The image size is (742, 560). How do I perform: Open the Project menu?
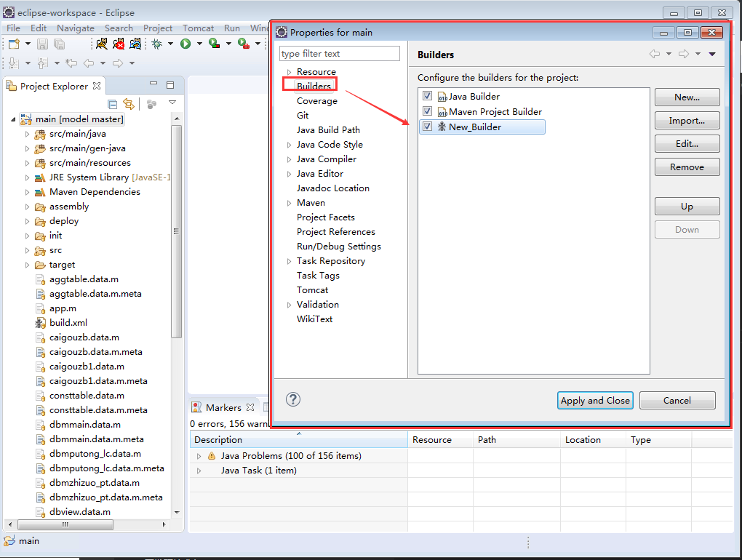pos(158,28)
